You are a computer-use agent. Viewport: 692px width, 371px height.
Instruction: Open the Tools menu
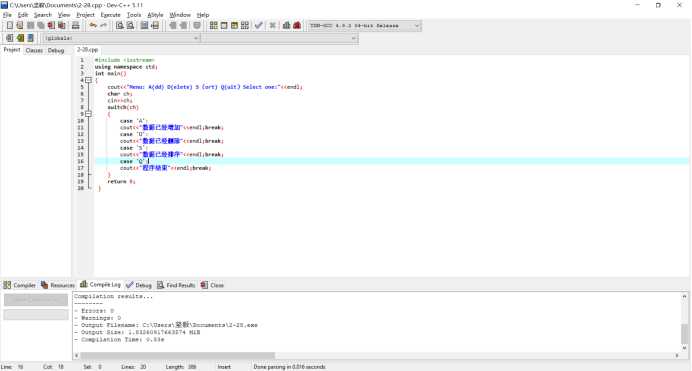(134, 15)
